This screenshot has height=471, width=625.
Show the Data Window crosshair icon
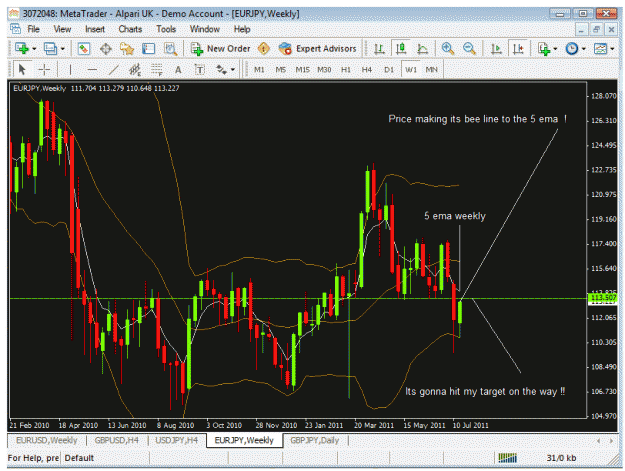coord(106,49)
